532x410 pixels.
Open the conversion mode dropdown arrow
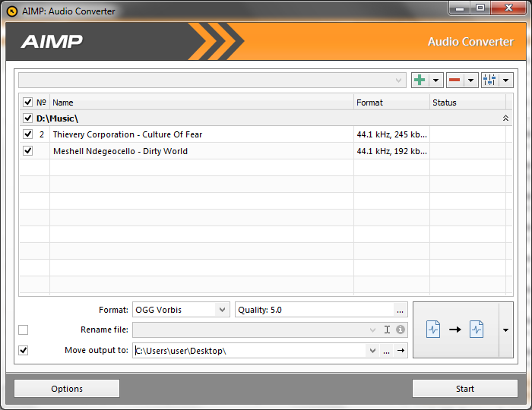coord(506,330)
